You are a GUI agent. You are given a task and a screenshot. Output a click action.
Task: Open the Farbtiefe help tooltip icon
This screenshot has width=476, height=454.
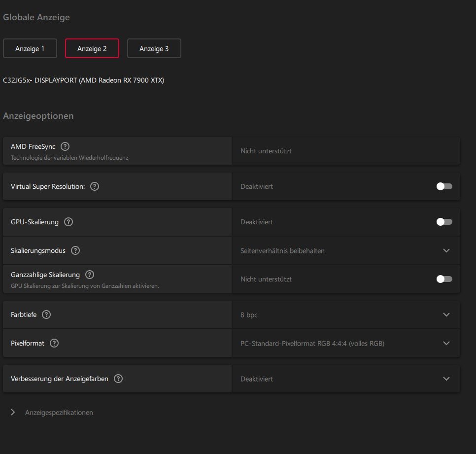tap(46, 314)
